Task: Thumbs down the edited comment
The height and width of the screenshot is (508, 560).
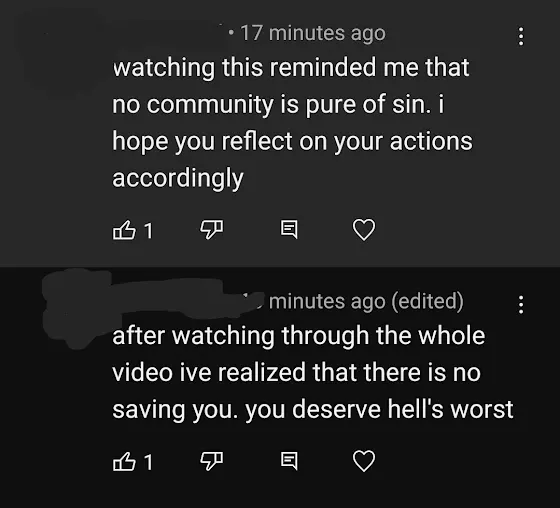Action: [x=211, y=461]
